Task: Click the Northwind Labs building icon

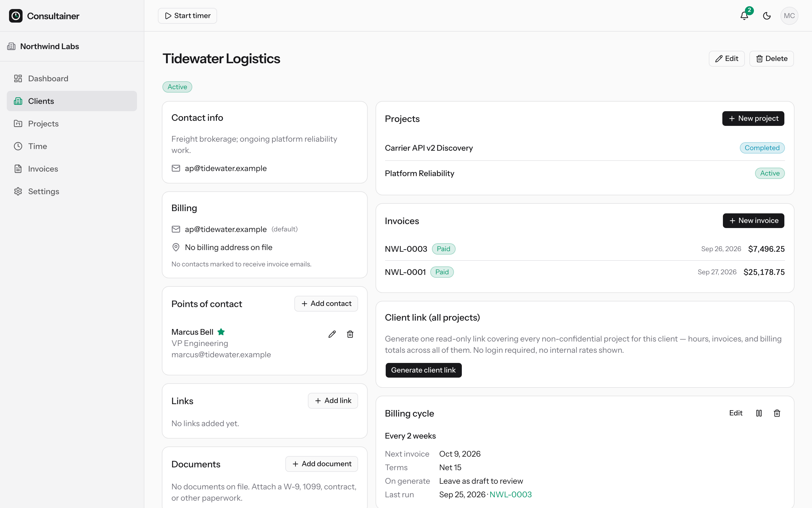Action: [x=11, y=46]
